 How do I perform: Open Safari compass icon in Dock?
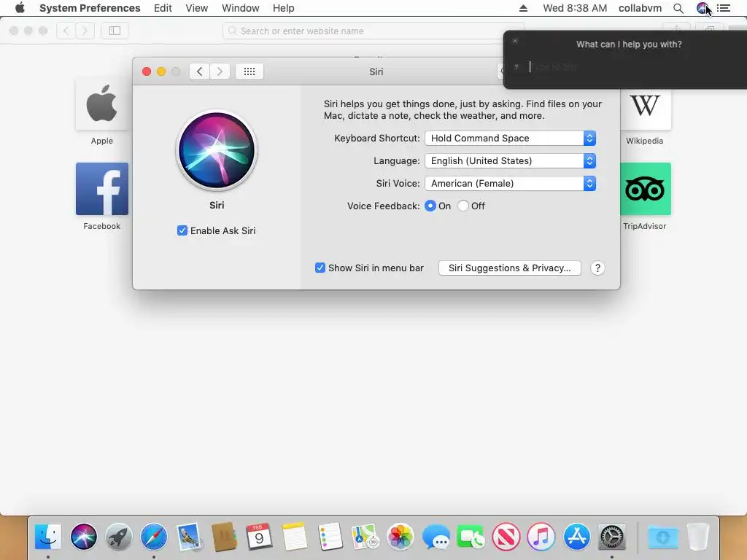point(154,537)
